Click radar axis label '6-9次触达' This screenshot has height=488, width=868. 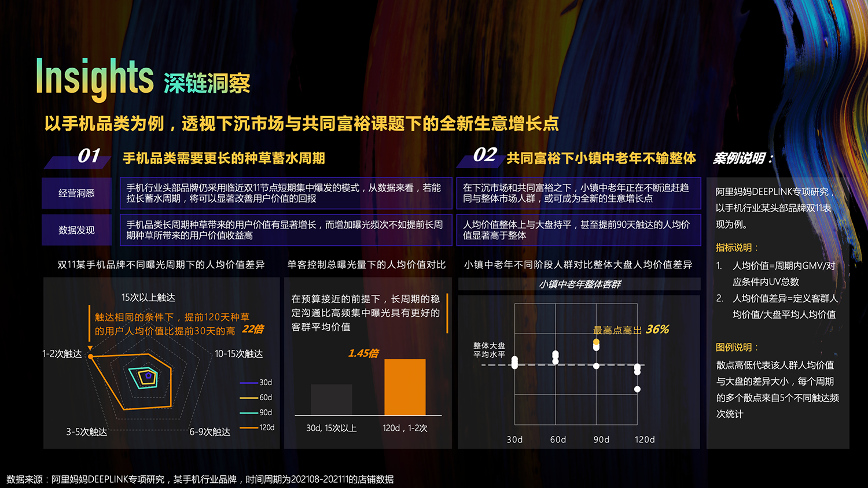tap(210, 432)
